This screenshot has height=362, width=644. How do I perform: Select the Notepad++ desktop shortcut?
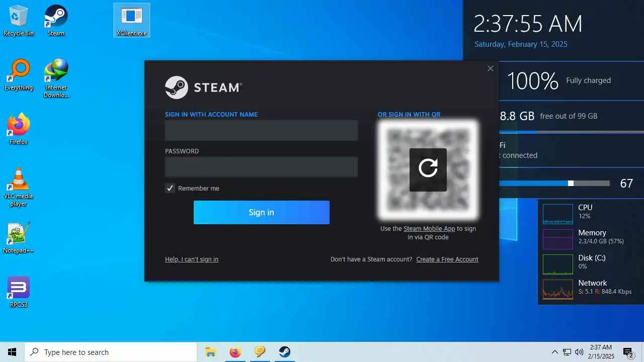pos(19,238)
